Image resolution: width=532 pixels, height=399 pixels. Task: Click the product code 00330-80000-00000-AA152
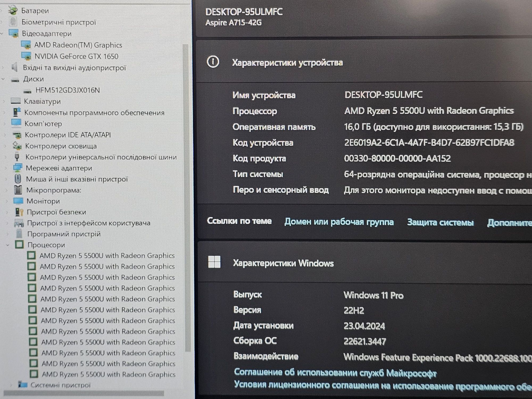[397, 158]
